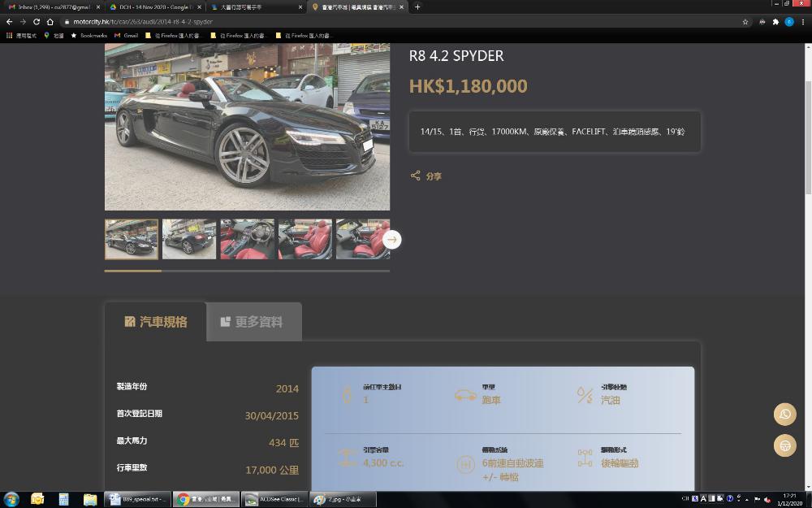Open the Chrome three-dot menu
This screenshot has width=812, height=508.
coord(803,22)
